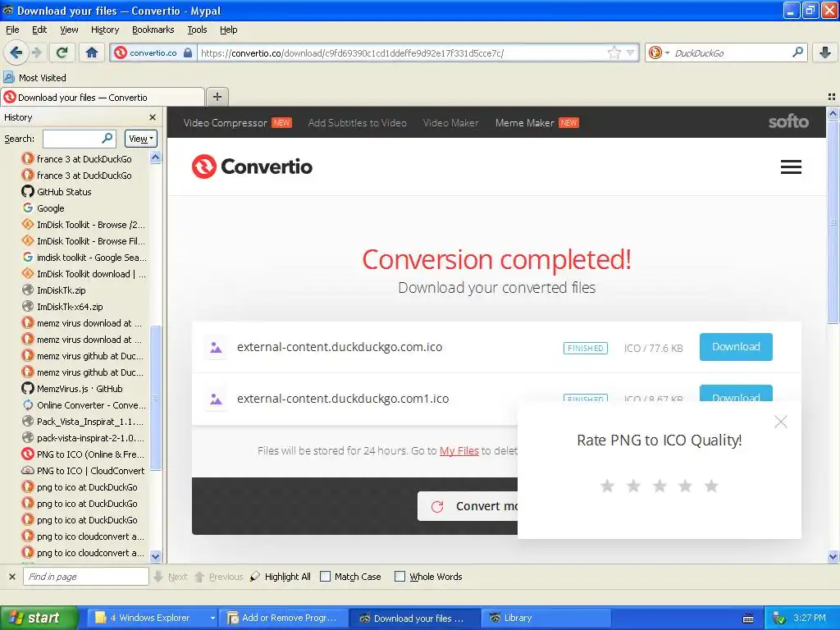Open the Convertio hamburger menu

pyautogui.click(x=791, y=167)
